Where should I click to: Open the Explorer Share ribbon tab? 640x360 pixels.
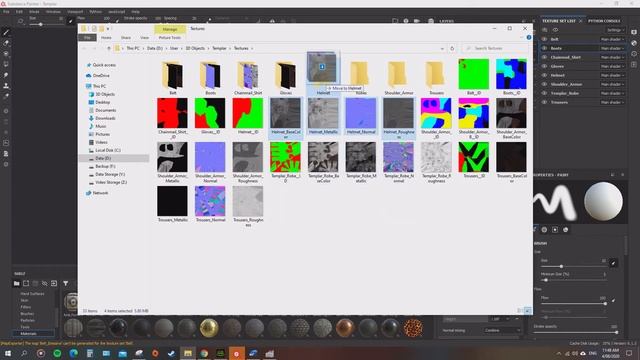click(x=126, y=38)
